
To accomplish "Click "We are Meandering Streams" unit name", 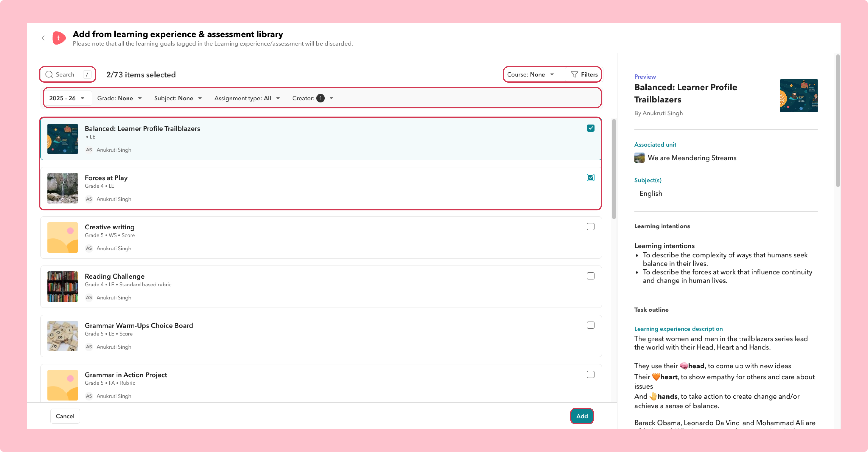I will pyautogui.click(x=692, y=158).
